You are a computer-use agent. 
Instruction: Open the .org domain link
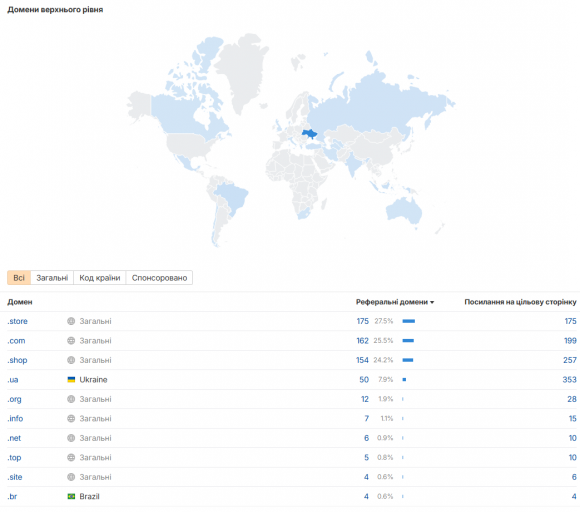(14, 399)
